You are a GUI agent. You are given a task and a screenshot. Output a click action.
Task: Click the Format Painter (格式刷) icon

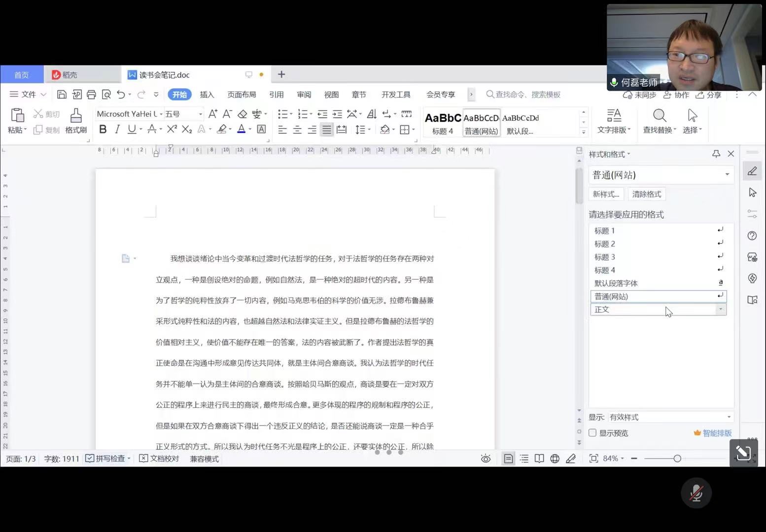point(75,121)
